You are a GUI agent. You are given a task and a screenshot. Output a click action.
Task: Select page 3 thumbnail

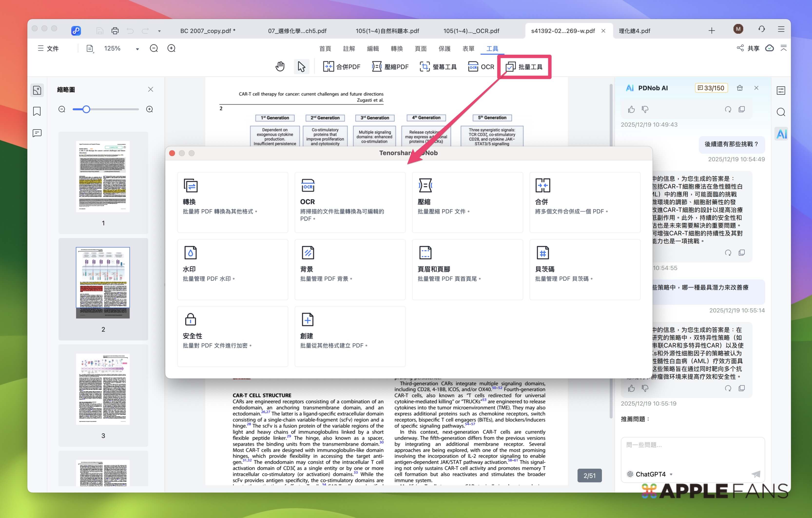point(103,389)
